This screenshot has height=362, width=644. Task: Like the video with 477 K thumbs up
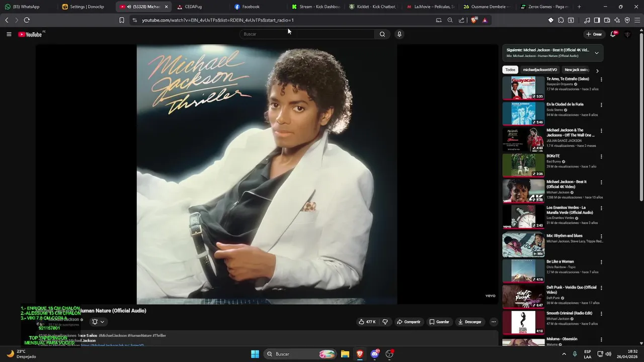pyautogui.click(x=367, y=322)
